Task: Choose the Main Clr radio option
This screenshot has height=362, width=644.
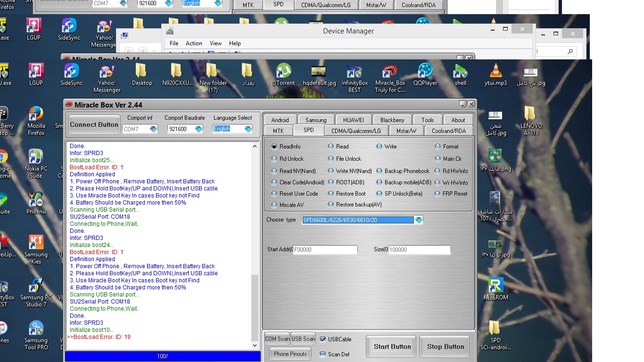Action: point(448,159)
